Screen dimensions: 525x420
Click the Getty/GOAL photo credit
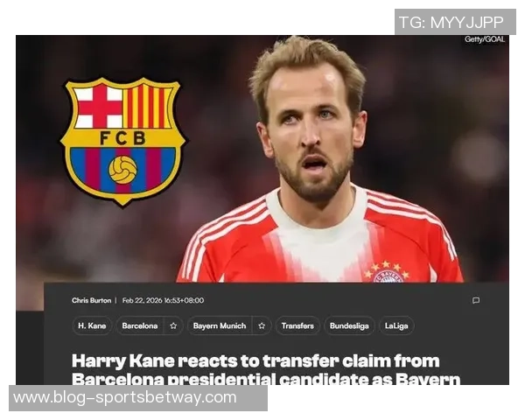point(485,39)
